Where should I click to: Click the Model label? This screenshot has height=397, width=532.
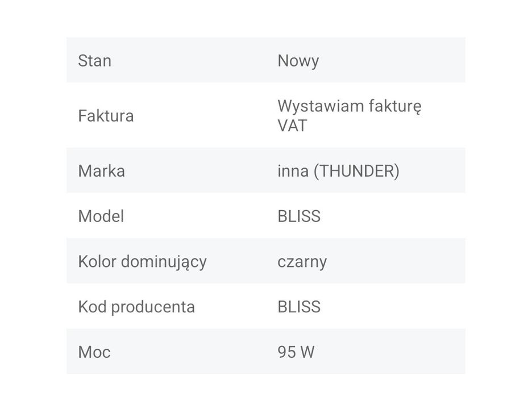click(x=101, y=216)
